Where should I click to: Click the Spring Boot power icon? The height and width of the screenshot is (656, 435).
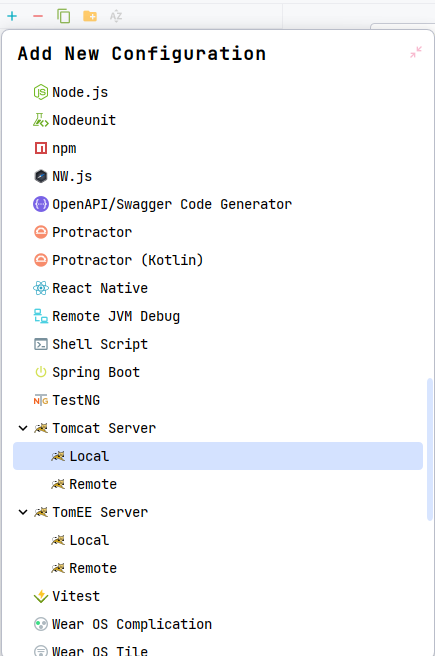[41, 372]
